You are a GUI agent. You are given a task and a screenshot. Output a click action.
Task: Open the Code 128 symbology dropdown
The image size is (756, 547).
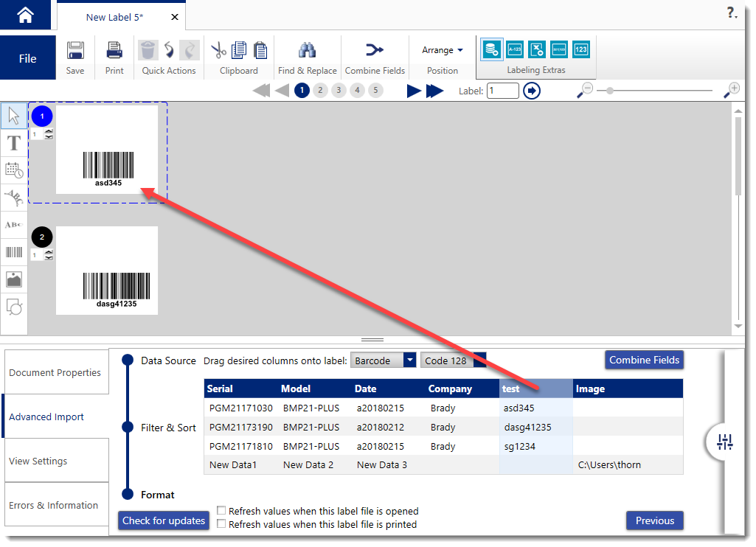[453, 360]
